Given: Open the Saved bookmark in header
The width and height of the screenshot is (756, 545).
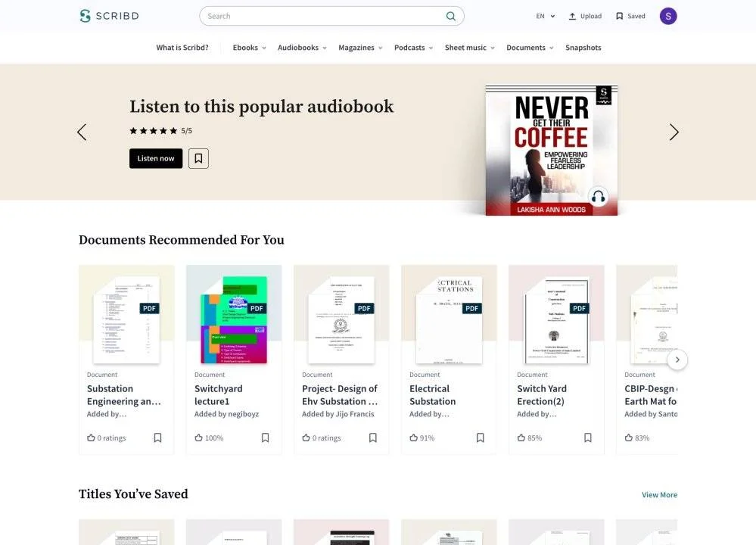Looking at the screenshot, I should pyautogui.click(x=630, y=16).
